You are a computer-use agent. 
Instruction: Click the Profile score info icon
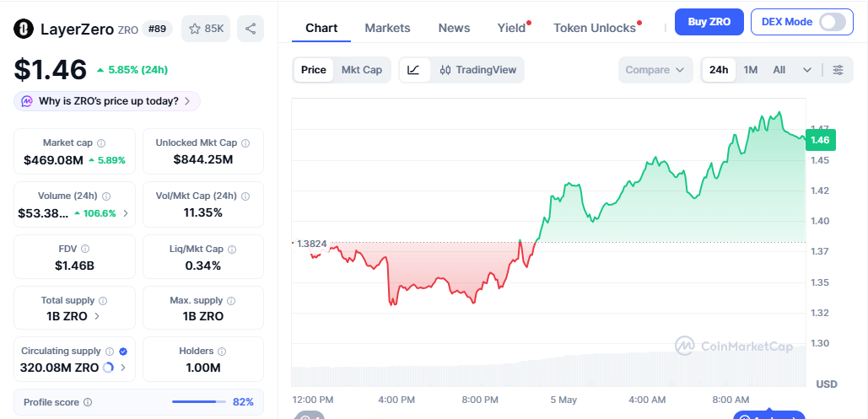[x=88, y=402]
